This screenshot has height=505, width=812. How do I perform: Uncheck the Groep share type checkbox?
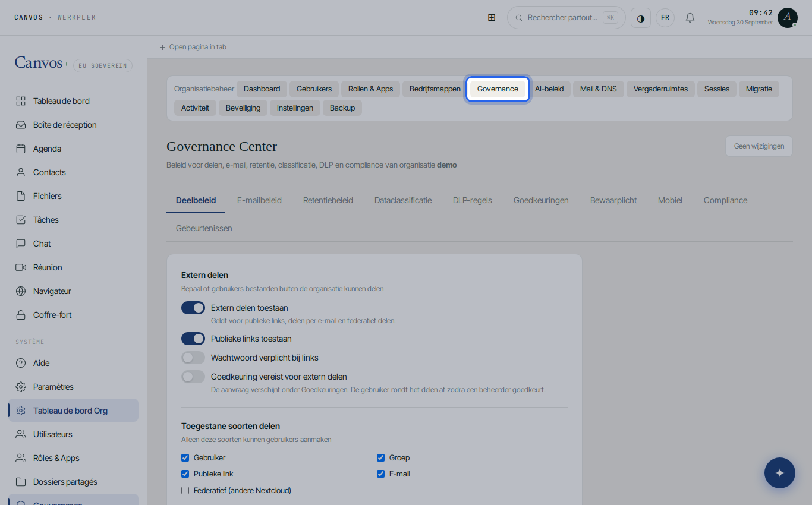coord(381,458)
